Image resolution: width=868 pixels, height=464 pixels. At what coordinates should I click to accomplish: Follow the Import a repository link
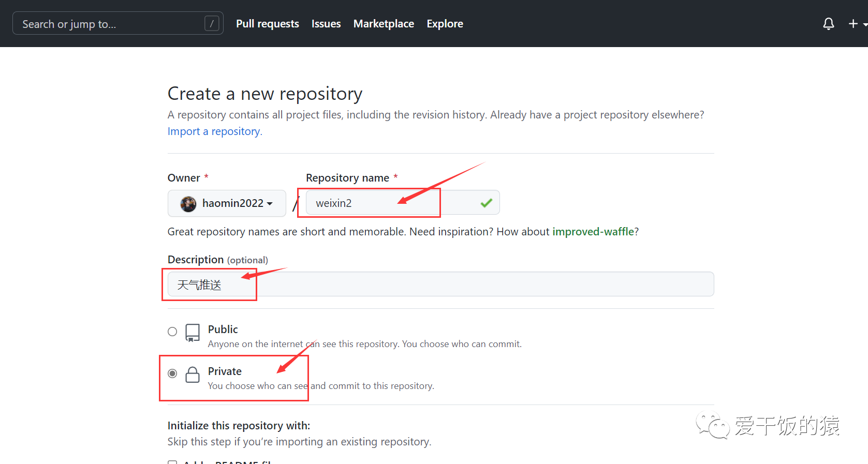pos(215,131)
